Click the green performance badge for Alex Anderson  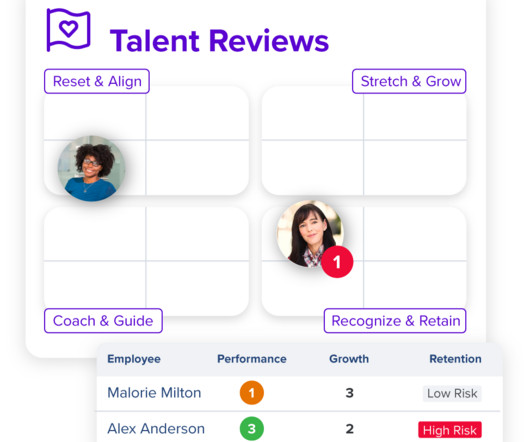tap(252, 428)
